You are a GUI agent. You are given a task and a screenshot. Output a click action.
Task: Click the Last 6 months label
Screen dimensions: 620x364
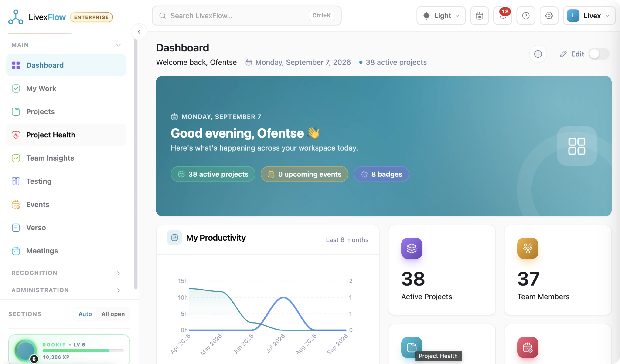347,240
